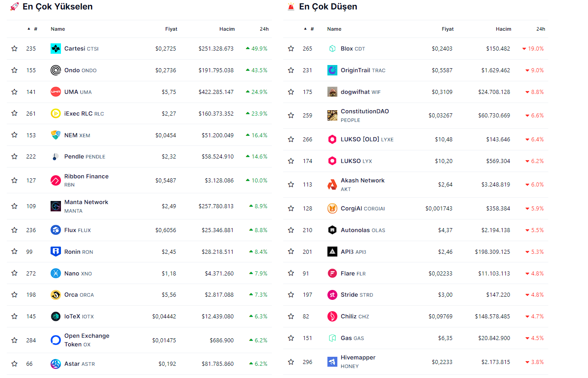Open the Manta Network coin link

point(86,202)
